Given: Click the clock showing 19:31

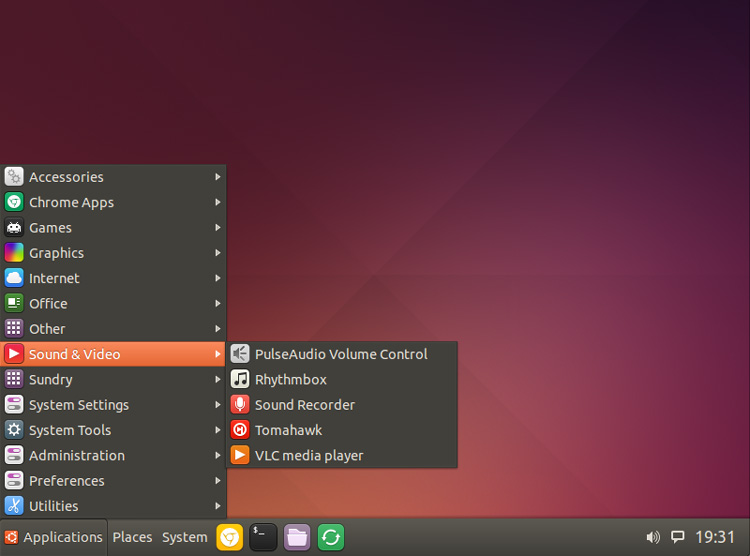Looking at the screenshot, I should (x=715, y=537).
